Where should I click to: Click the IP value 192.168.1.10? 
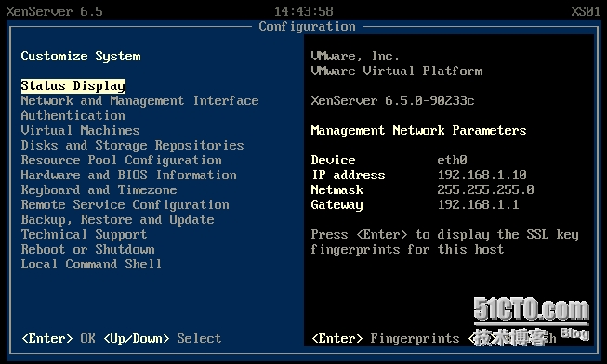tap(482, 175)
